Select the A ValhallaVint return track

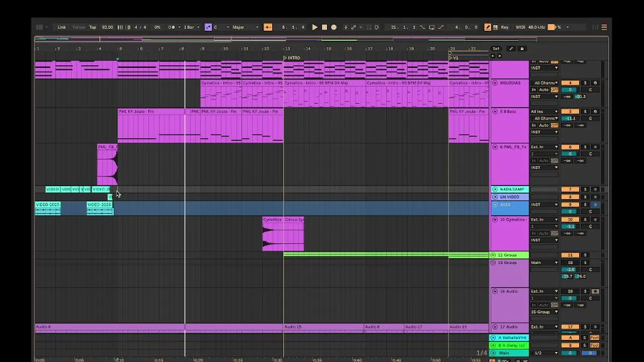point(509,338)
